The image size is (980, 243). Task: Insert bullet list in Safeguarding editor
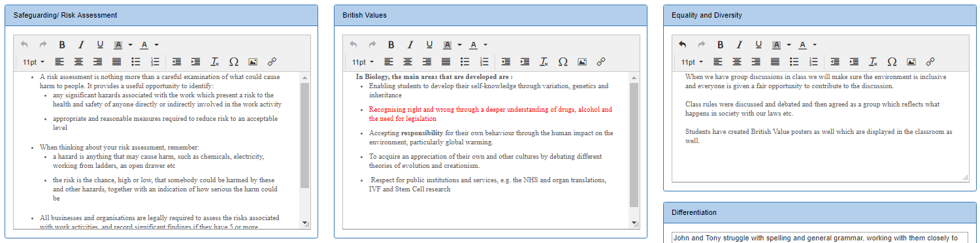(x=136, y=62)
